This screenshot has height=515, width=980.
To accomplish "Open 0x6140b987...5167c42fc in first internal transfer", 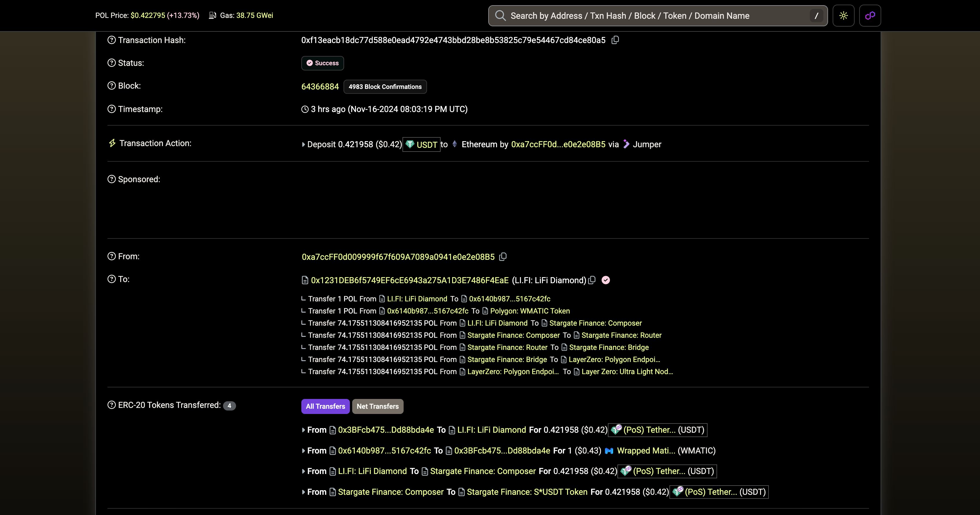I will [x=509, y=299].
